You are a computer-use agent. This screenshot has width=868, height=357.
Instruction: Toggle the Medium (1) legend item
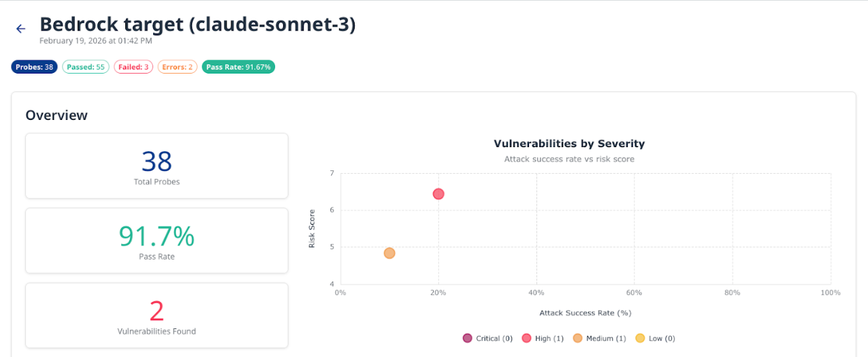tap(599, 339)
